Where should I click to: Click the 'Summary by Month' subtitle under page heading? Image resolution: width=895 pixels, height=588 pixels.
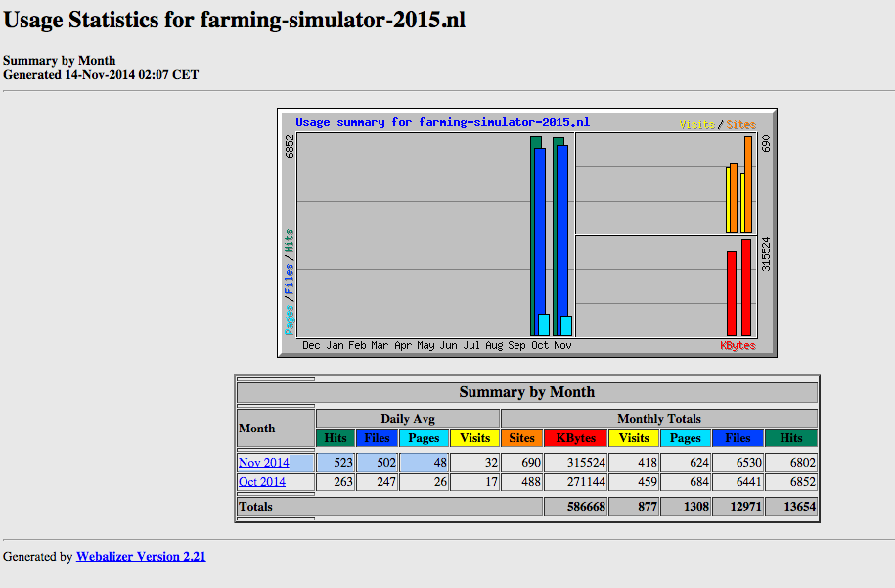[60, 61]
